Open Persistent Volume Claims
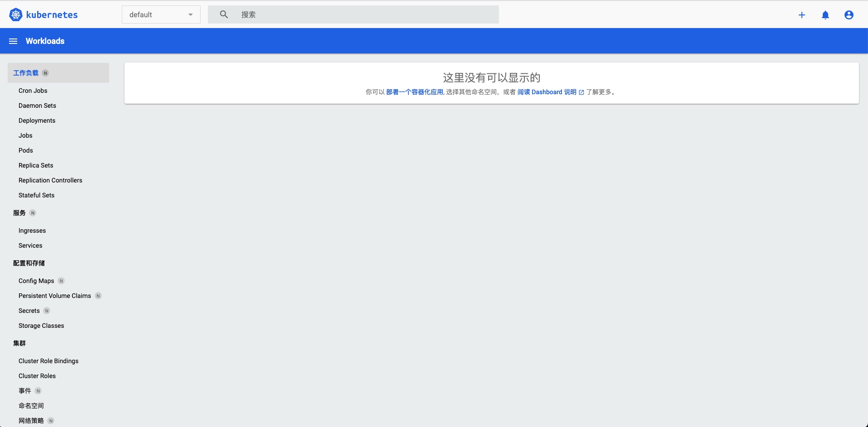This screenshot has width=868, height=427. point(55,296)
